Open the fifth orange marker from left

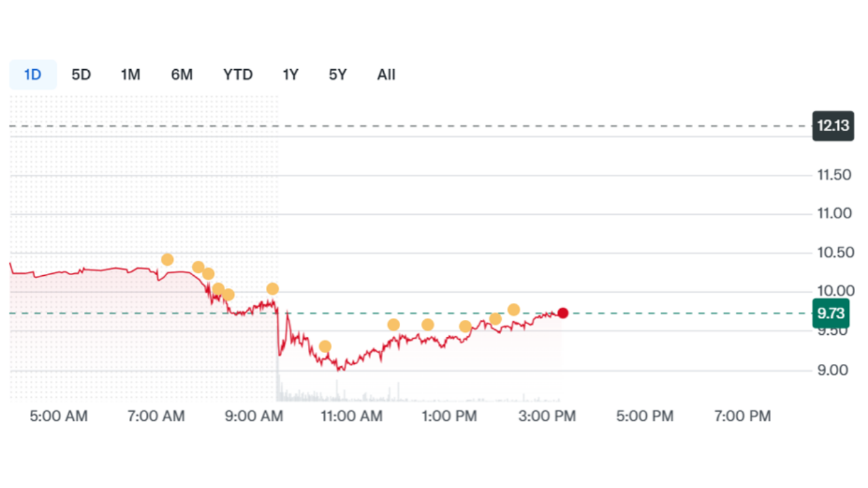229,295
